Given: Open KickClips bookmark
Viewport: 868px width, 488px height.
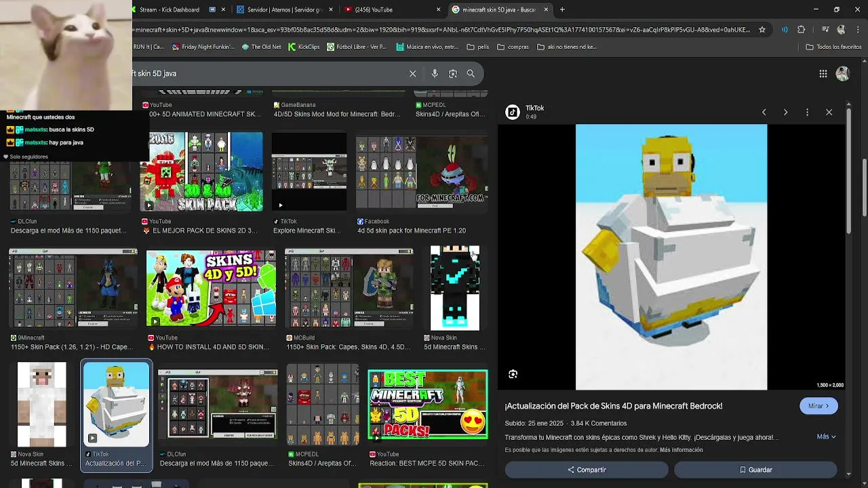Looking at the screenshot, I should click(x=304, y=47).
